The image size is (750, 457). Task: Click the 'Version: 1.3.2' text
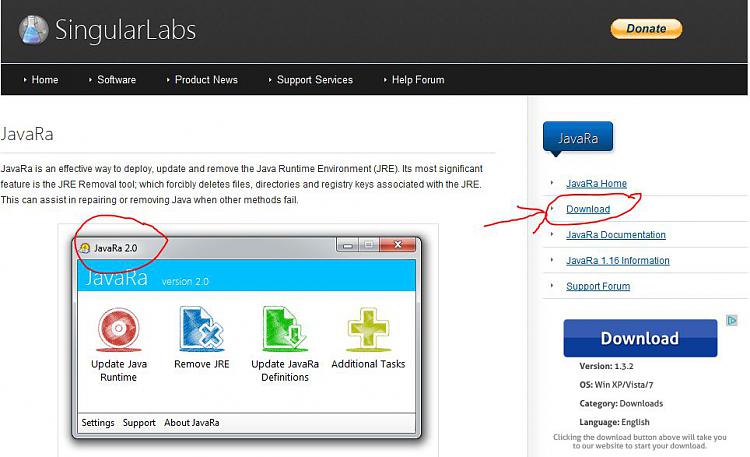606,366
